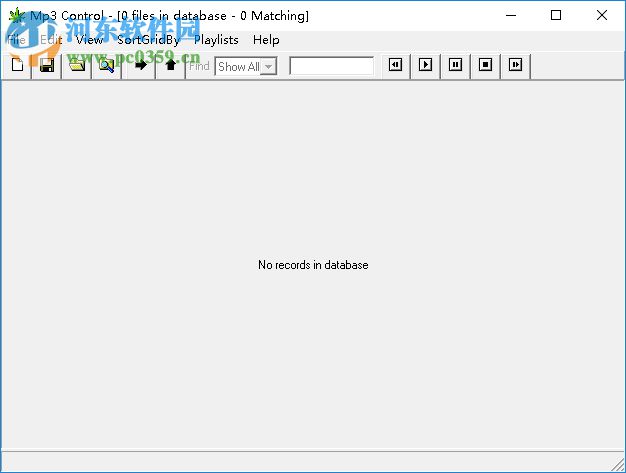Click the up arrow toolbar icon
Image resolution: width=626 pixels, height=473 pixels.
click(x=171, y=65)
